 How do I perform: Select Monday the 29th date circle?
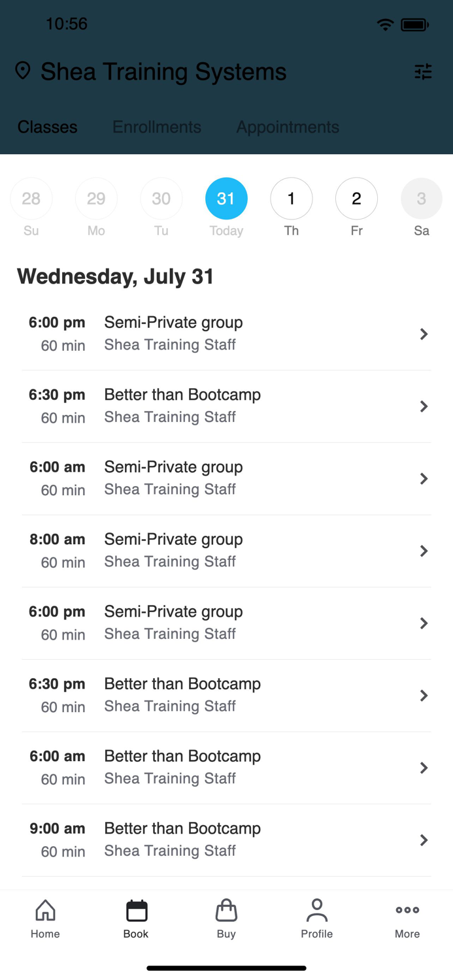click(x=96, y=198)
